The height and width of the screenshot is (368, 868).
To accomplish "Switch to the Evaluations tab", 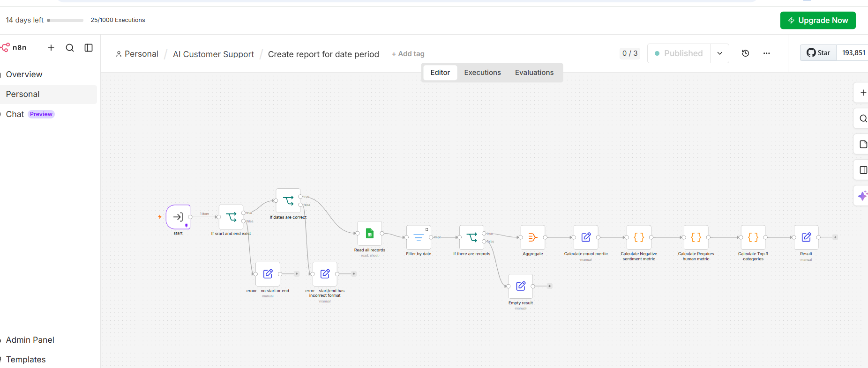I will point(534,73).
